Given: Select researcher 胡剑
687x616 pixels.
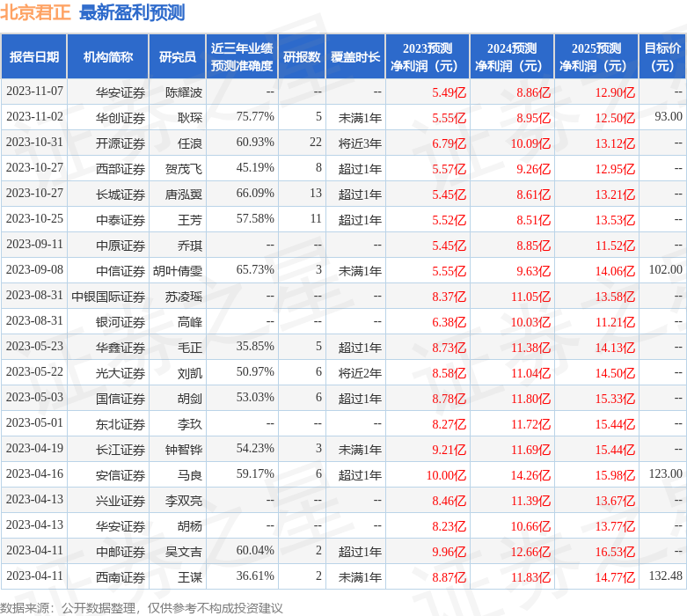Looking at the screenshot, I should tap(190, 398).
